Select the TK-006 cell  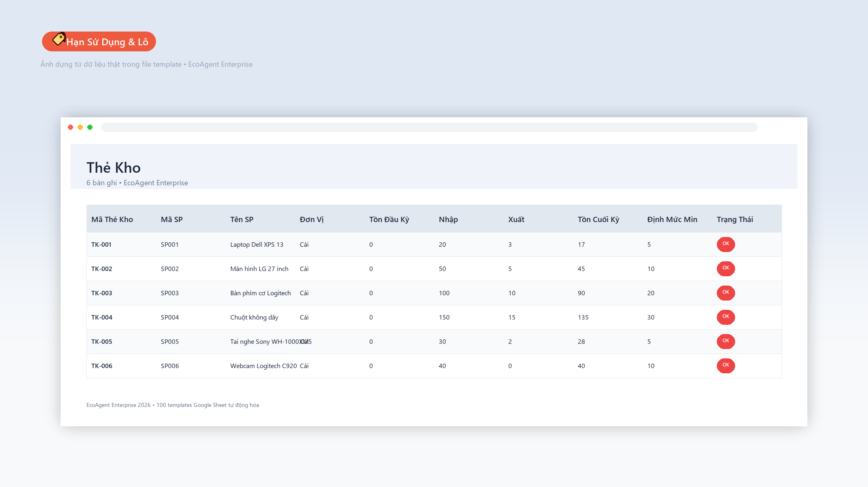point(102,366)
